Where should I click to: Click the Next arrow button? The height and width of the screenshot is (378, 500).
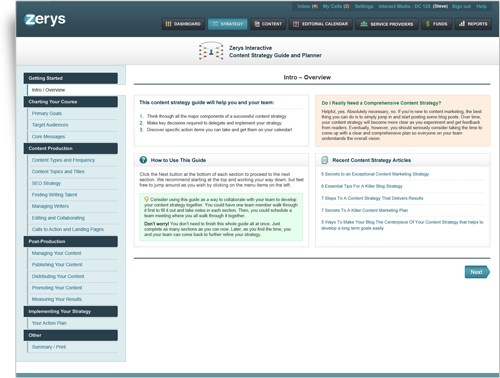coord(477,272)
